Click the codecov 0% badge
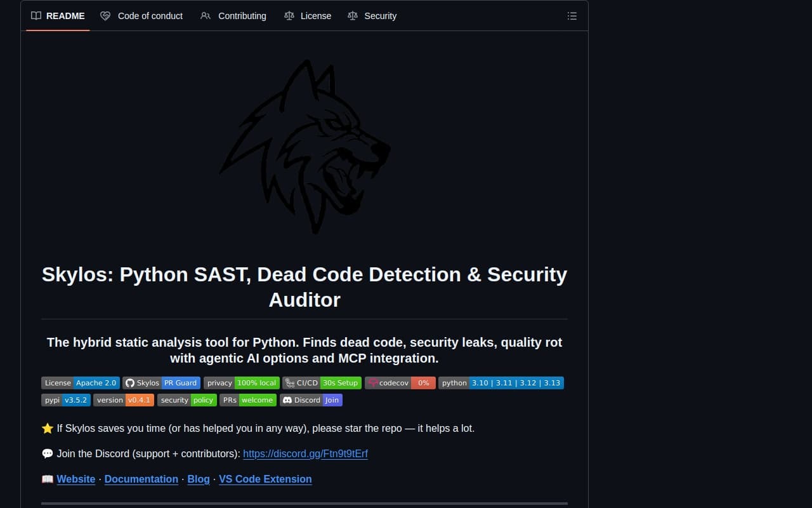This screenshot has height=508, width=812. (400, 383)
